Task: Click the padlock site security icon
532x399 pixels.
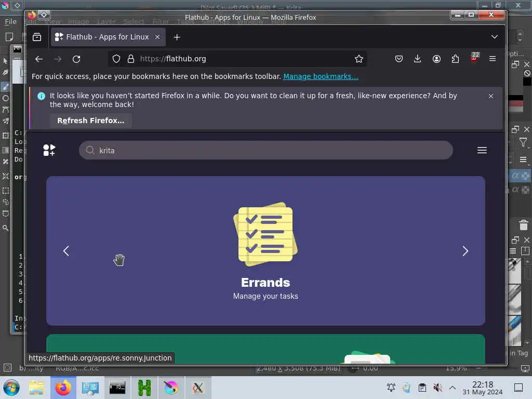Action: pyautogui.click(x=131, y=59)
